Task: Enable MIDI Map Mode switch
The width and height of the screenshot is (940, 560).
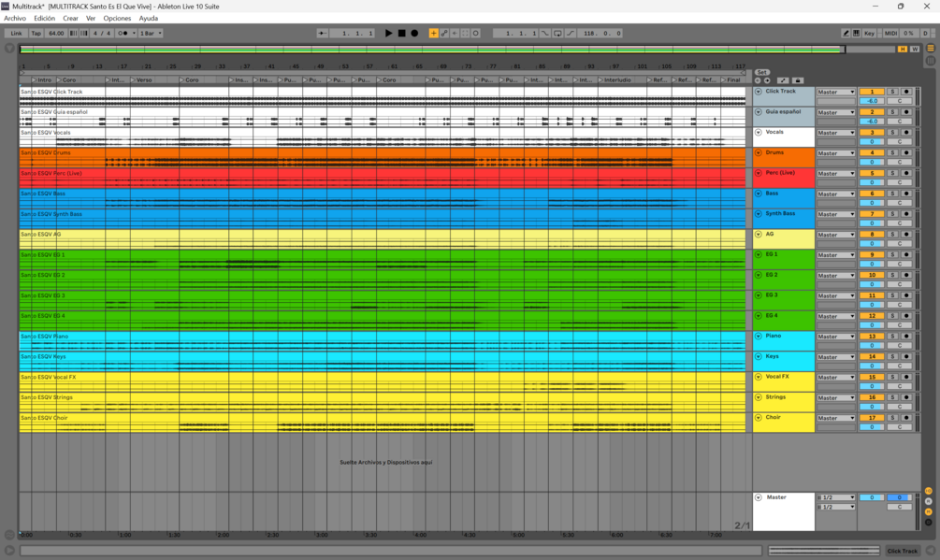Action: [890, 33]
